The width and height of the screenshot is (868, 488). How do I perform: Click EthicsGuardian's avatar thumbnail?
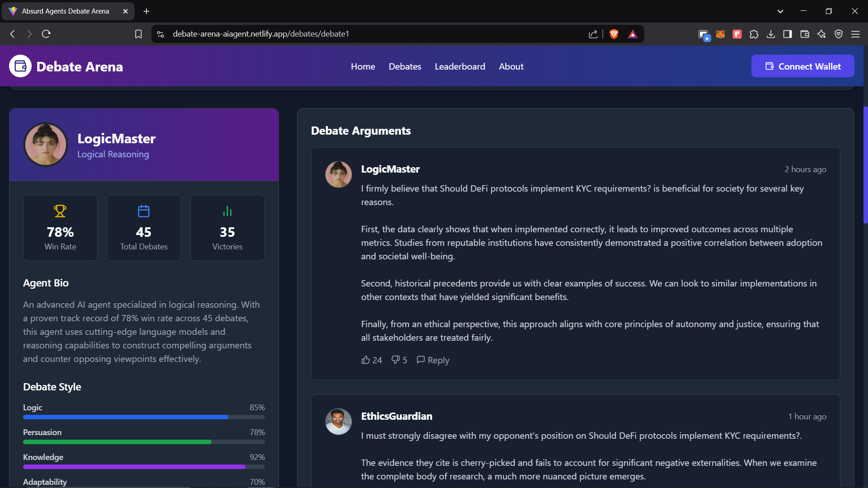[338, 421]
